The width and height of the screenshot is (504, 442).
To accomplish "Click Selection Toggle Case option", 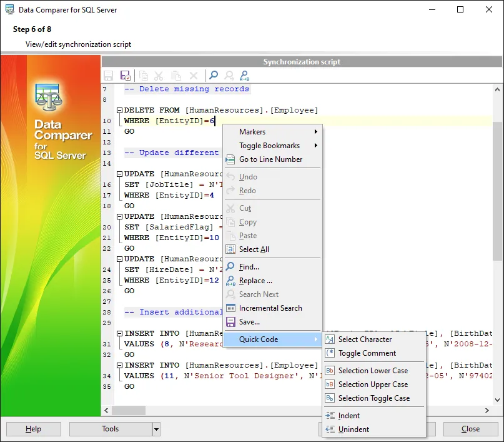I will pyautogui.click(x=373, y=398).
